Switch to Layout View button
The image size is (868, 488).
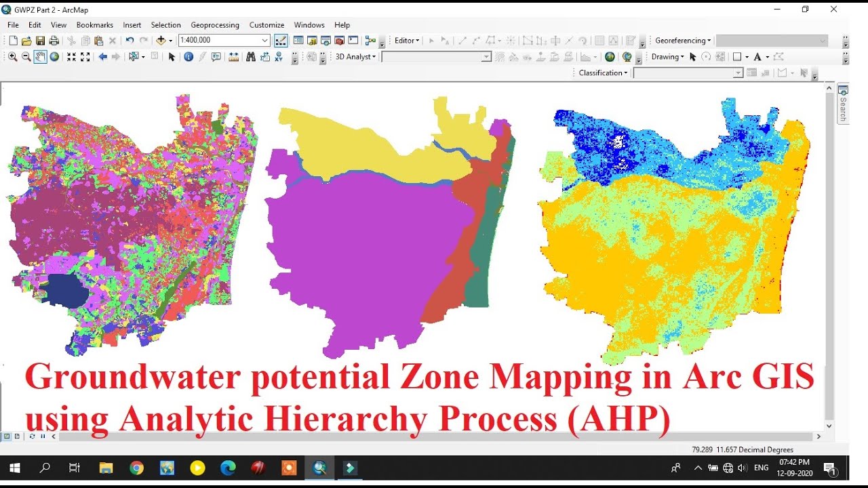point(17,436)
